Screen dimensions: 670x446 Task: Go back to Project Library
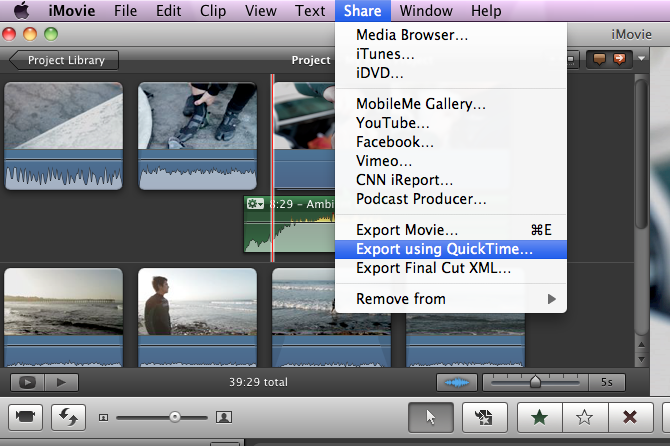coord(64,60)
